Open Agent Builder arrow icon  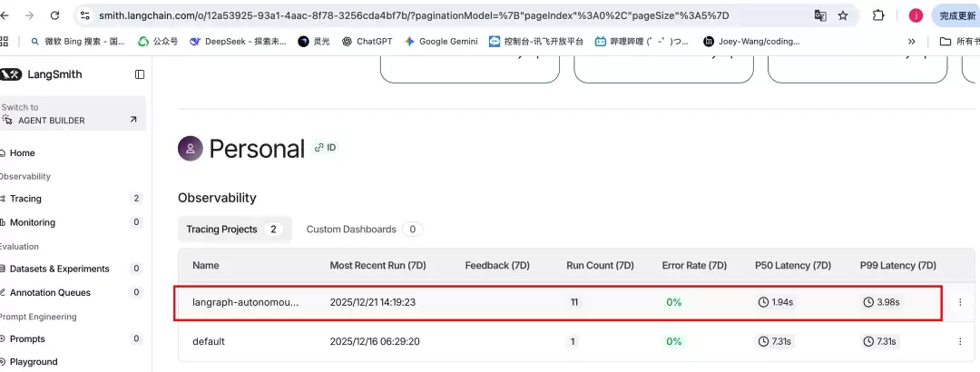133,120
